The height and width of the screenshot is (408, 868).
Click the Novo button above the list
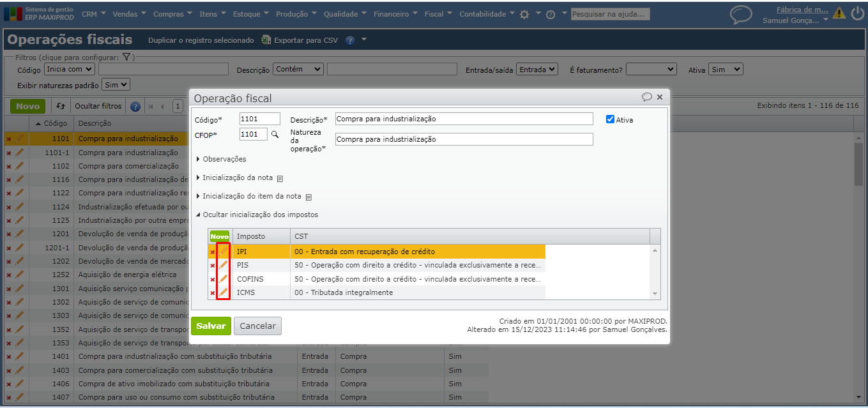click(27, 106)
